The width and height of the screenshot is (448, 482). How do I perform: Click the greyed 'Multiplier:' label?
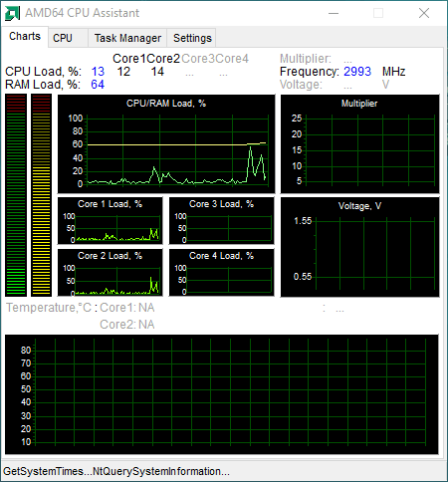point(306,59)
